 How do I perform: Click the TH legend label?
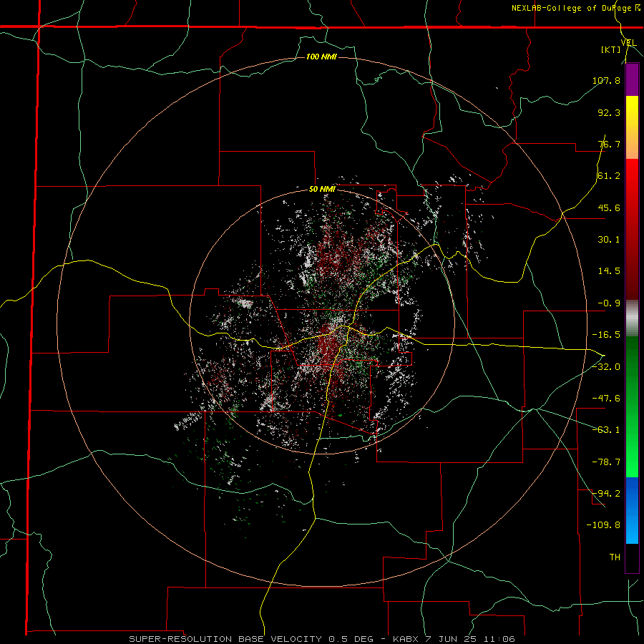[x=615, y=557]
